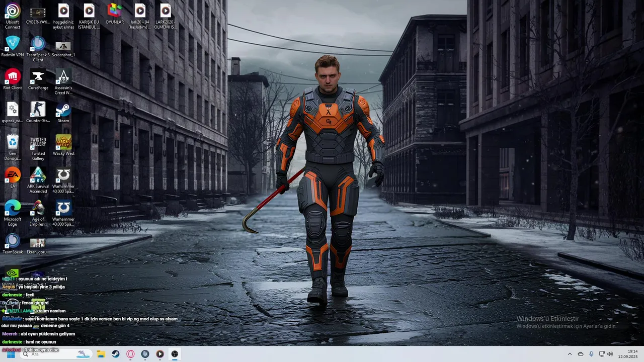
Task: Open the NVIDIA App desktop icon
Action: point(13,277)
